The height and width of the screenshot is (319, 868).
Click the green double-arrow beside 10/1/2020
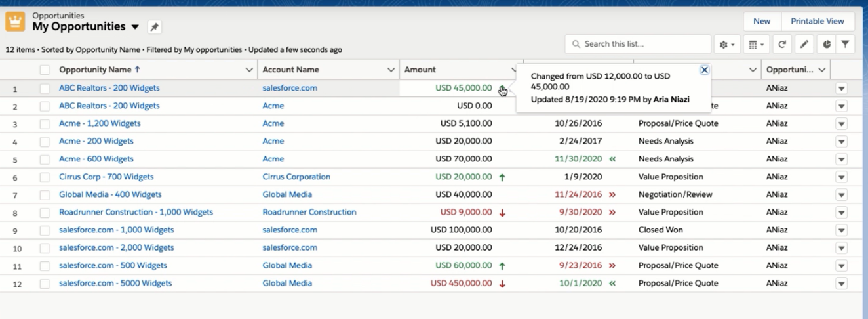coord(612,284)
